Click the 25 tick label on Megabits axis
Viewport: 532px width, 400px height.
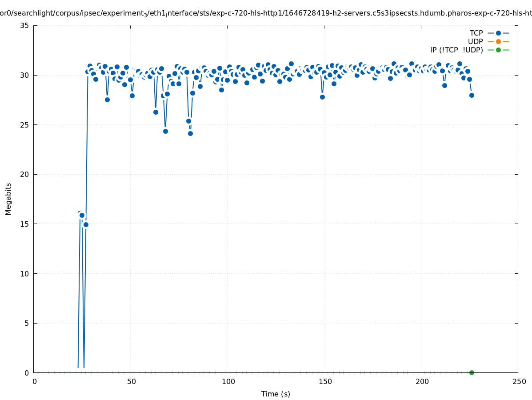tap(25, 125)
